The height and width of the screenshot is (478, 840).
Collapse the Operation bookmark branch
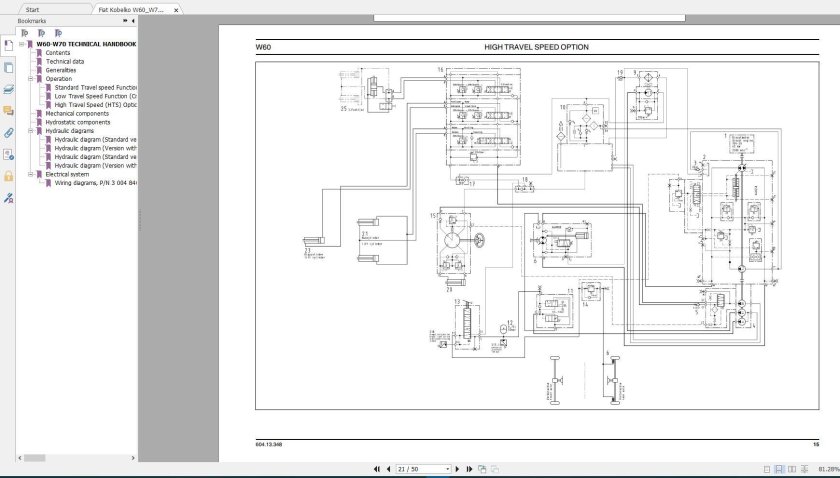click(x=30, y=79)
